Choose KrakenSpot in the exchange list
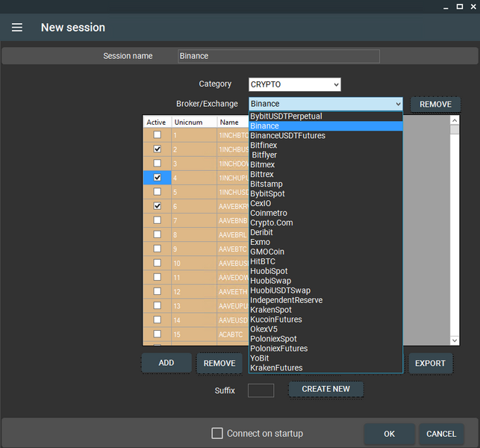 click(x=271, y=310)
